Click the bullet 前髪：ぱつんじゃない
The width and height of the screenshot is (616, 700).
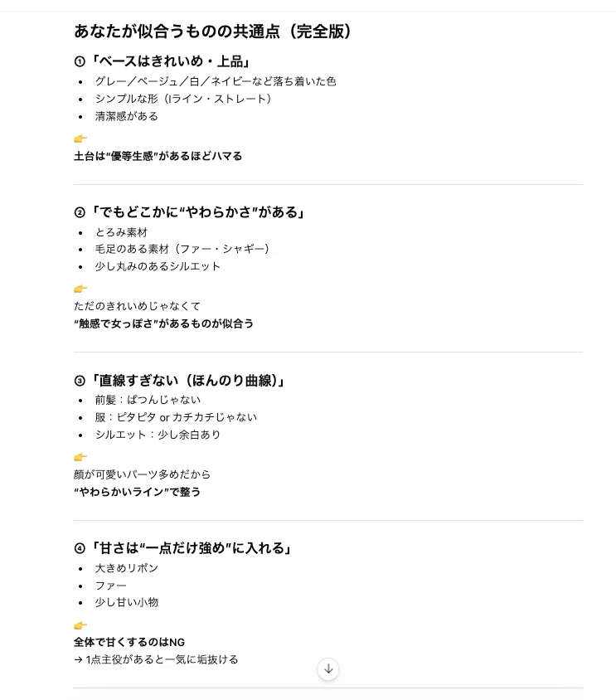click(x=148, y=400)
